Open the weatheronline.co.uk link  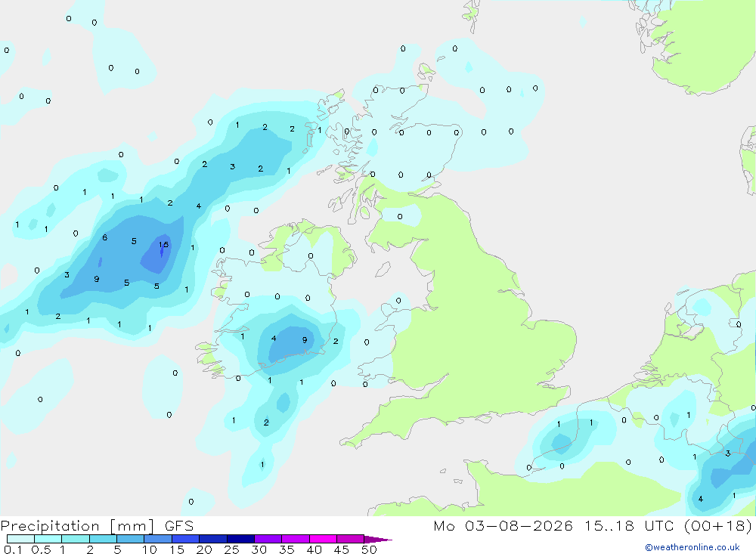(x=692, y=547)
